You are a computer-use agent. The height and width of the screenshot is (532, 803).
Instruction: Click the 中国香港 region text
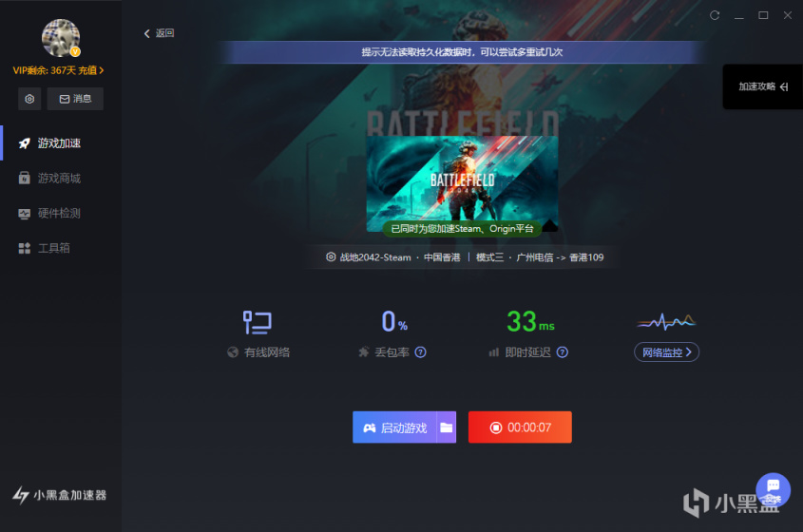(x=442, y=257)
